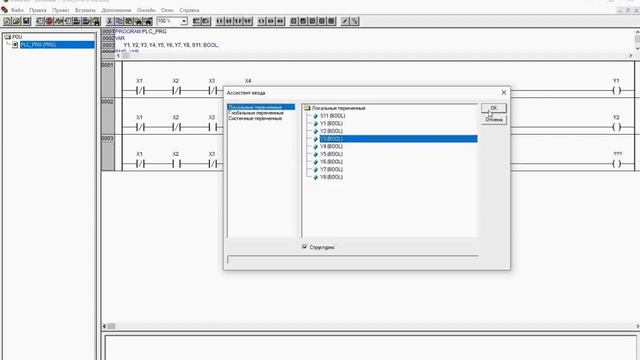Open the Проект menu

60,10
